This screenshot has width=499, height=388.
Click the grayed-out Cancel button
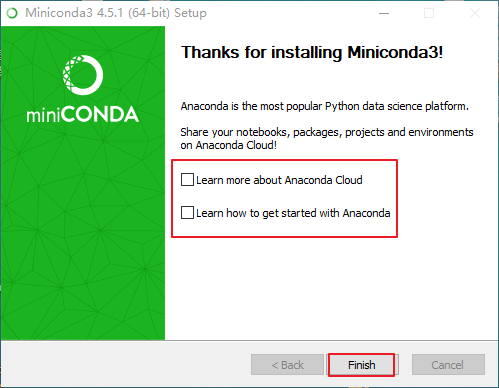click(448, 365)
